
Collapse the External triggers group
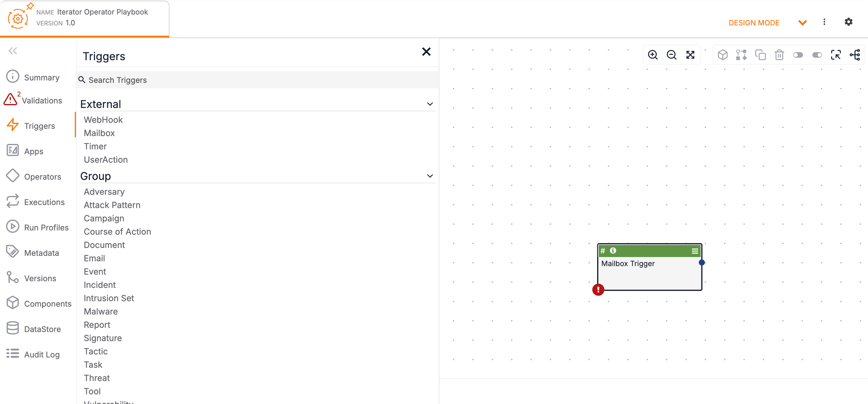pyautogui.click(x=430, y=104)
